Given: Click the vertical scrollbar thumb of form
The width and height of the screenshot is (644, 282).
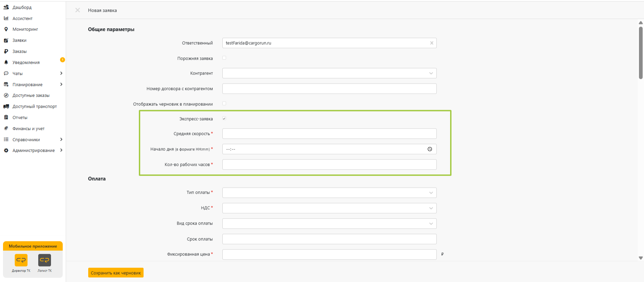Looking at the screenshot, I should 641,53.
